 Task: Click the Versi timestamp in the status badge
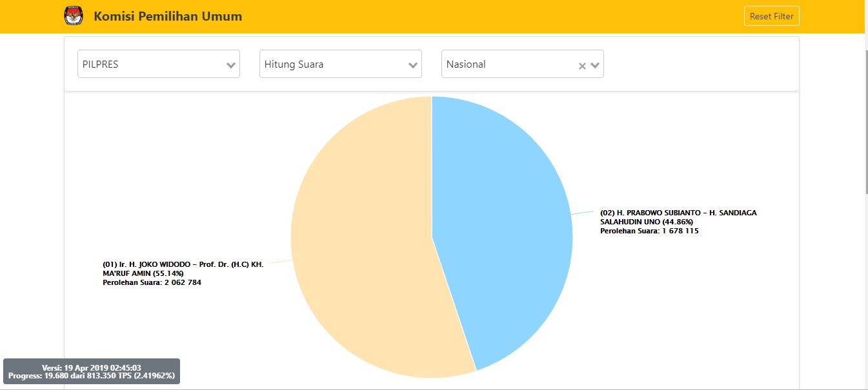click(x=92, y=367)
